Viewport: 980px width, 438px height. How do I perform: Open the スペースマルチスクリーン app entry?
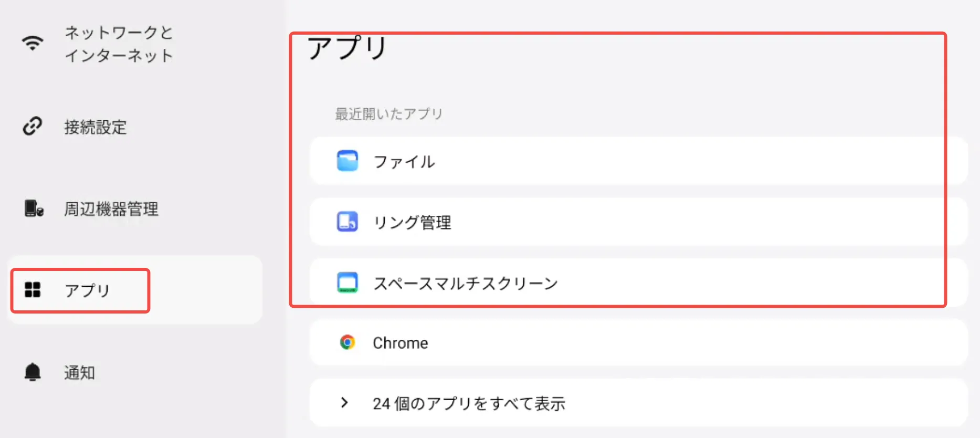point(465,284)
